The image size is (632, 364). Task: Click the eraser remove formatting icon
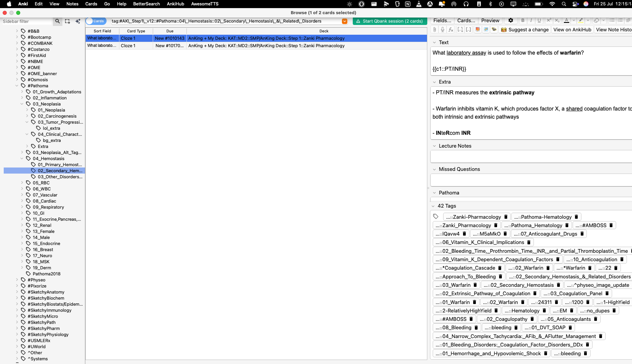pos(596,21)
